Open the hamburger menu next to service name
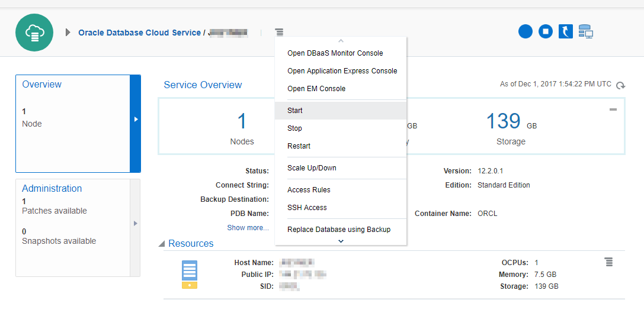 click(279, 32)
